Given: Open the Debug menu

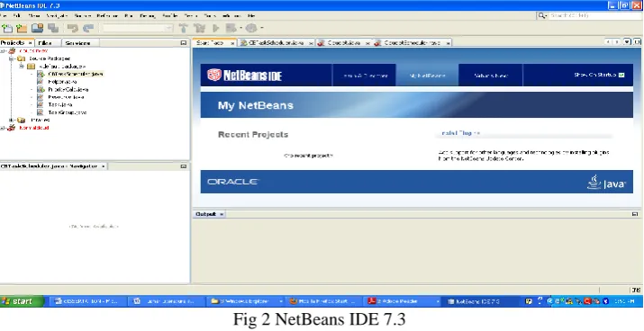Looking at the screenshot, I should pyautogui.click(x=148, y=15).
